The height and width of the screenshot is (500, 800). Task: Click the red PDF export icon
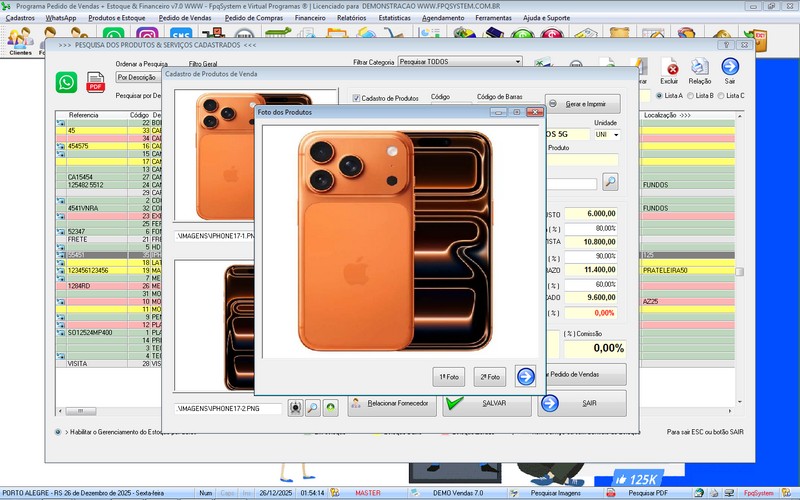pos(96,82)
